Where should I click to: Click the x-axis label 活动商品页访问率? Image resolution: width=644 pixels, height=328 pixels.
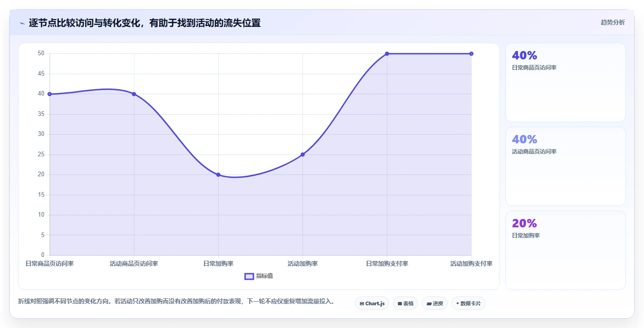(134, 264)
